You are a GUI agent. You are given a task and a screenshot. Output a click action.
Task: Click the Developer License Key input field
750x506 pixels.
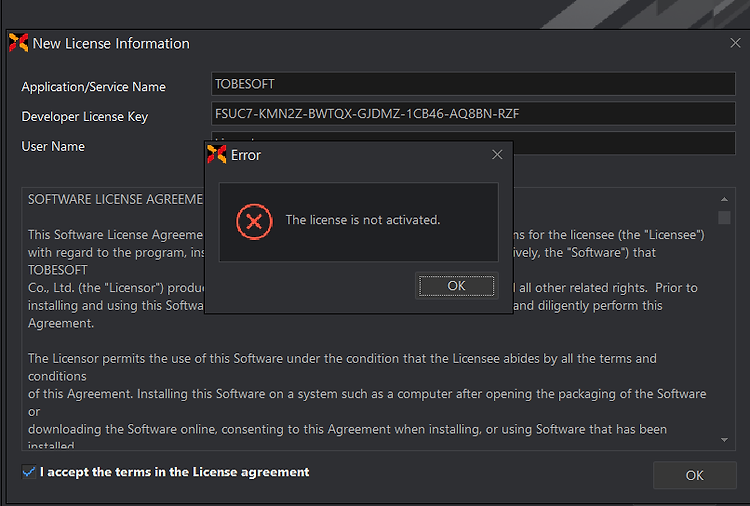point(473,114)
